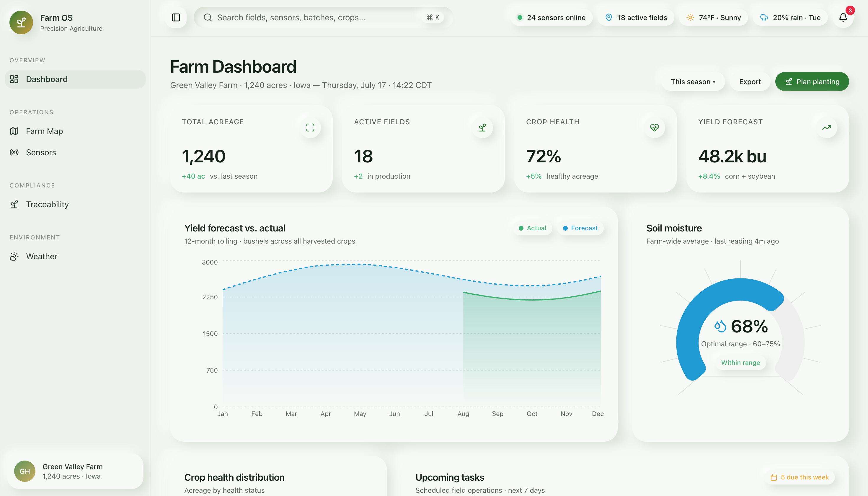
Task: Toggle the Forecast series legend
Action: coord(580,228)
